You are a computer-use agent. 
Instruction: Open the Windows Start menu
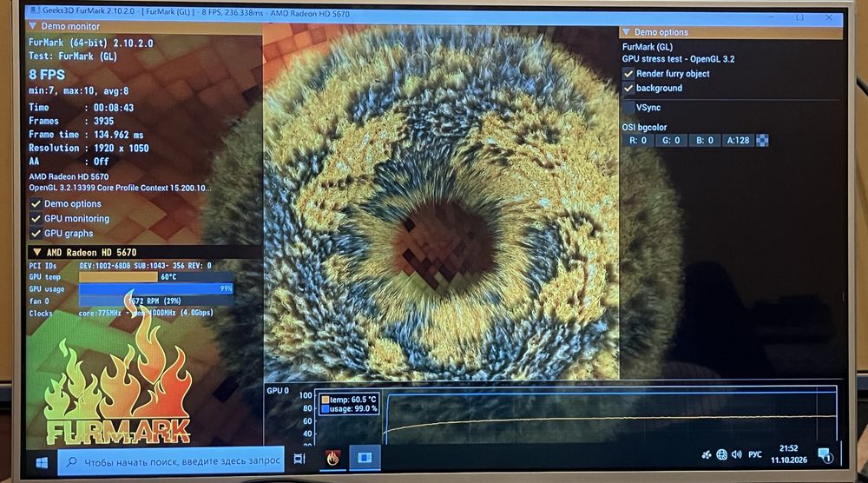pyautogui.click(x=42, y=462)
